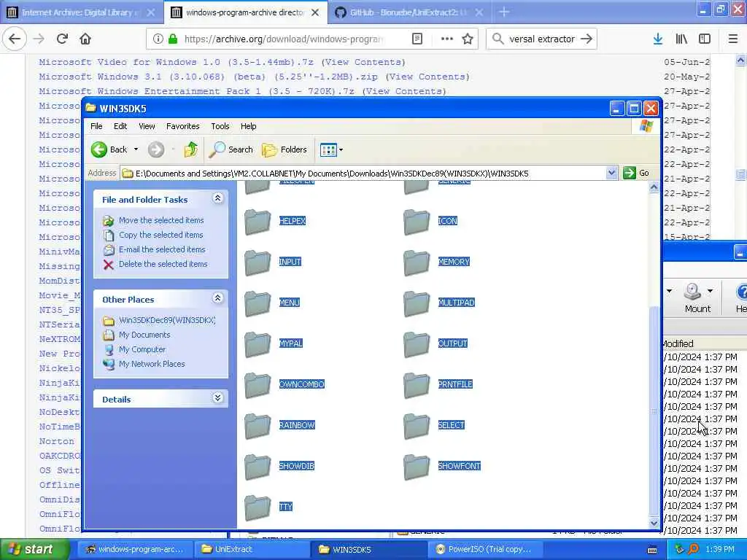This screenshot has height=560, width=747.
Task: Select the INPUT folder icon
Action: tap(258, 262)
